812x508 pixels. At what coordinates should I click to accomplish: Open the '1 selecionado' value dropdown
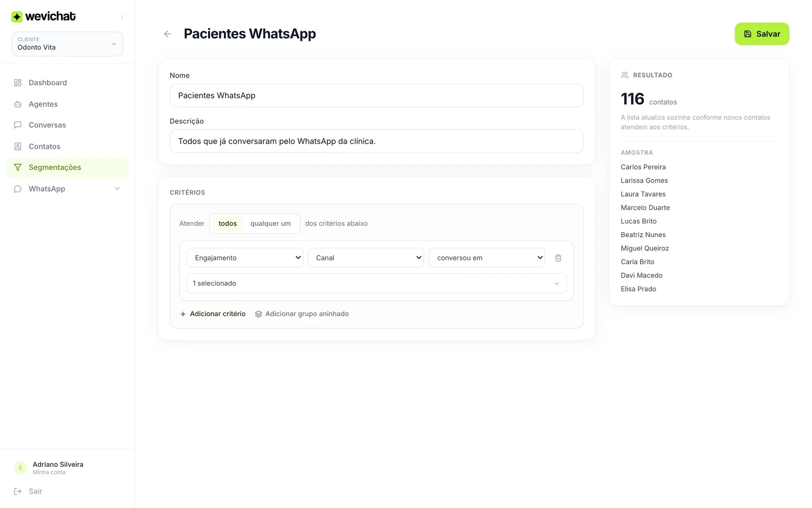click(x=377, y=283)
